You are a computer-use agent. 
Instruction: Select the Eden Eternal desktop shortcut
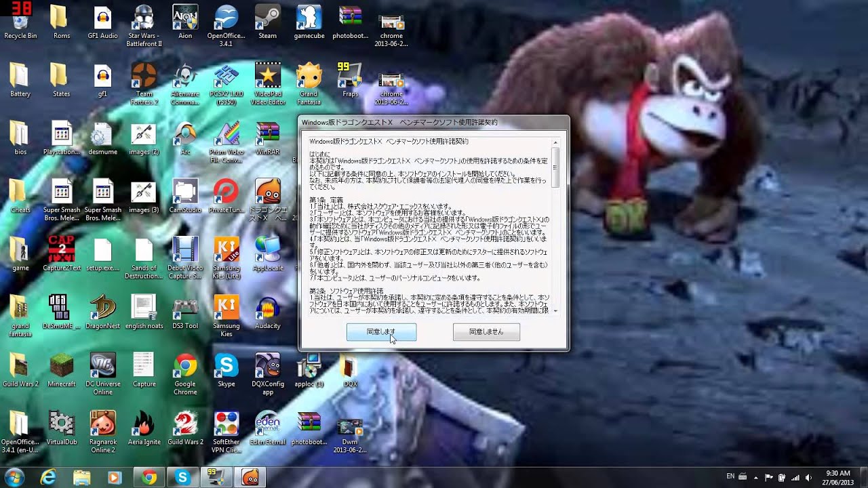(x=267, y=429)
